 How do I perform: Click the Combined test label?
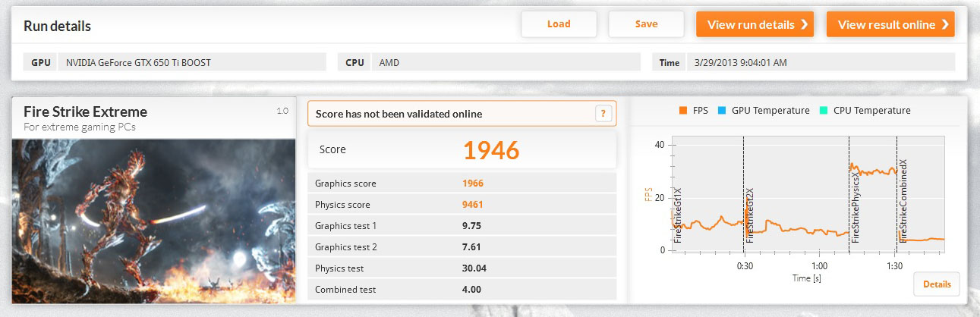click(x=345, y=290)
